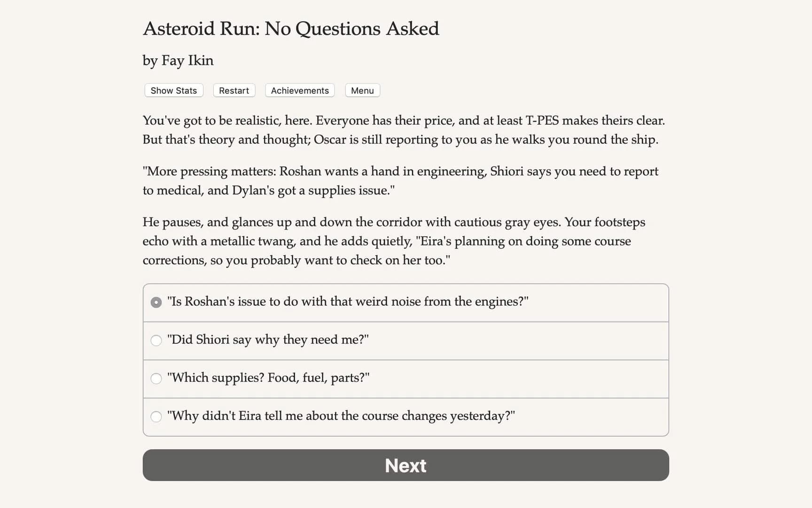This screenshot has height=508, width=812.
Task: Click the paragraph about Oscar's cautious gray eyes
Action: [394, 241]
